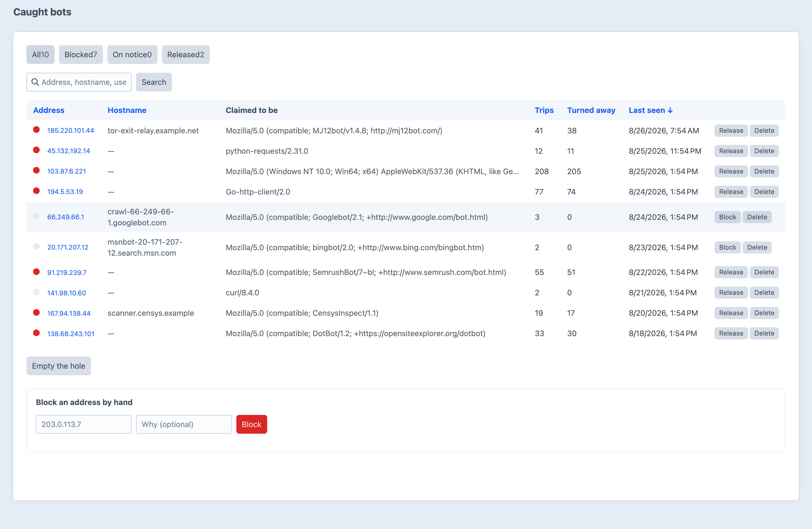The image size is (812, 529).
Task: Click the Go-http-client/2.0 user agent
Action: pyautogui.click(x=258, y=192)
